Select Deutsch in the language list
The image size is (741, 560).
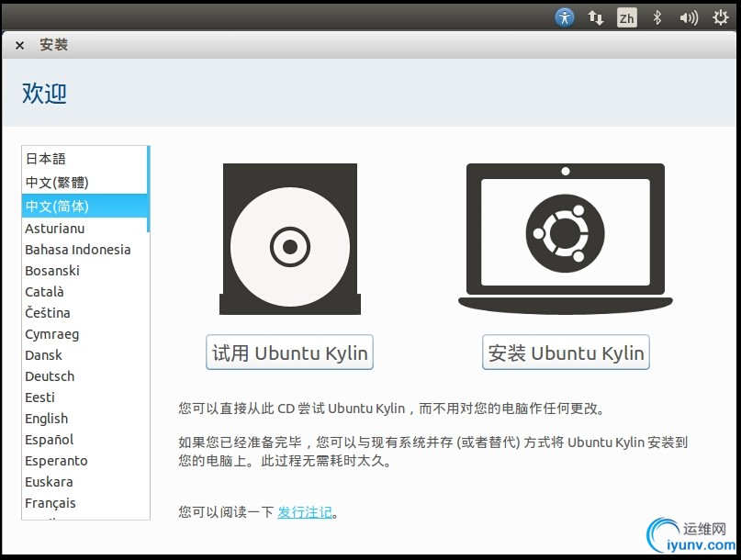84,376
